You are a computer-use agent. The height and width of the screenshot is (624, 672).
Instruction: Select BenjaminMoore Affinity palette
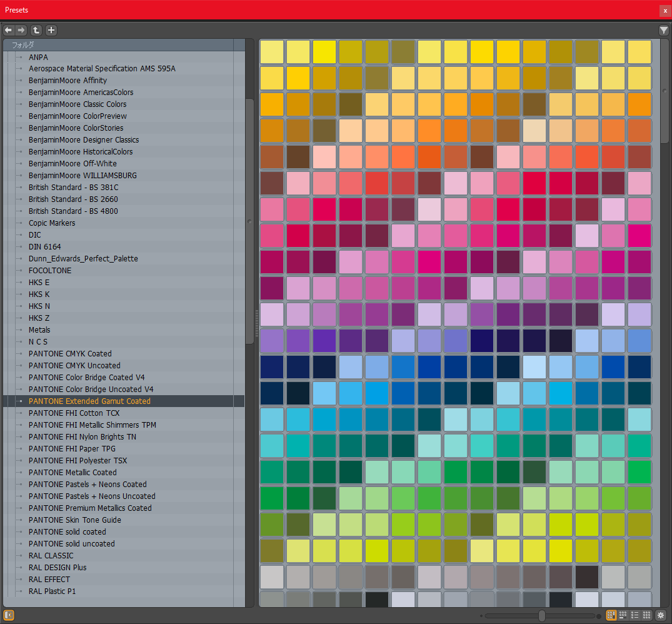coord(68,81)
